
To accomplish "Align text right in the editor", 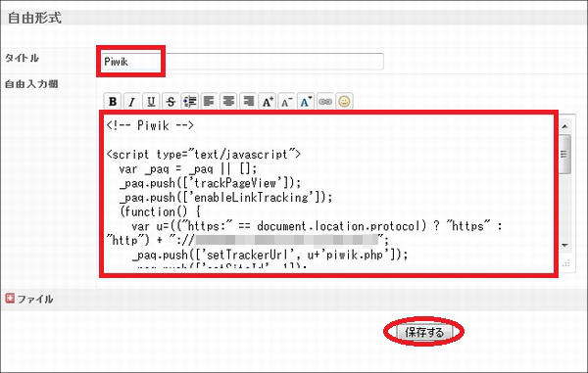I will click(248, 102).
